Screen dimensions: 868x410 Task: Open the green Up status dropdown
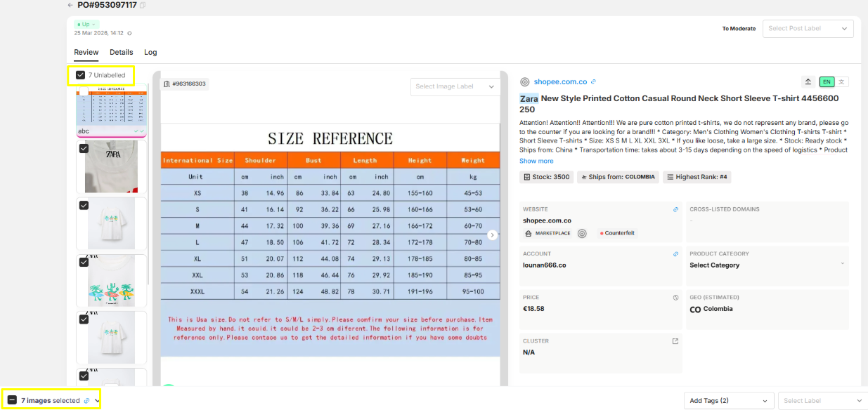coord(86,25)
